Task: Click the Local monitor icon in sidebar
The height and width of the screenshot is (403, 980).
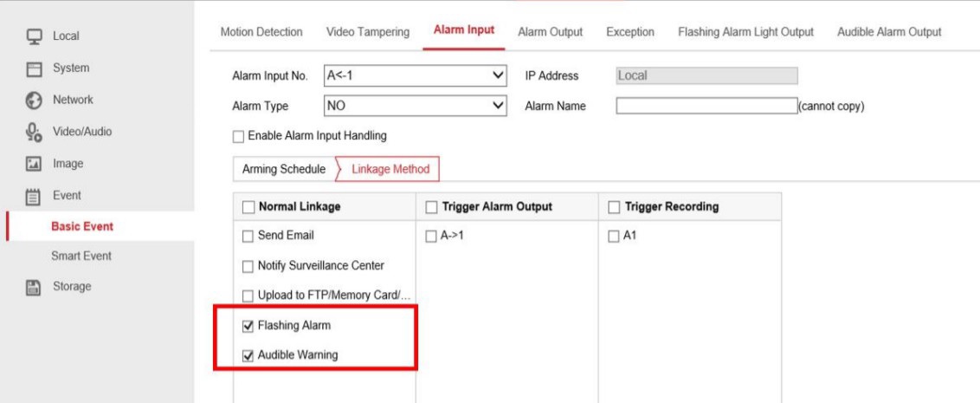Action: [35, 36]
